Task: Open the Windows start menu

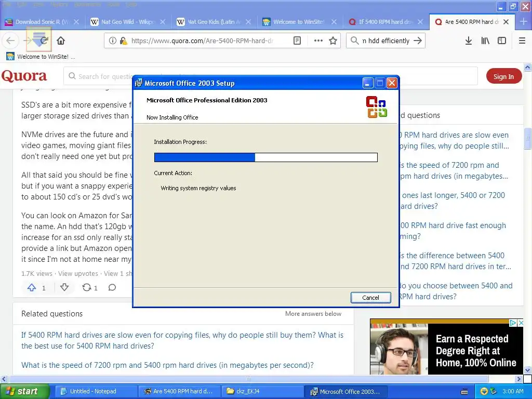Action: tap(24, 391)
